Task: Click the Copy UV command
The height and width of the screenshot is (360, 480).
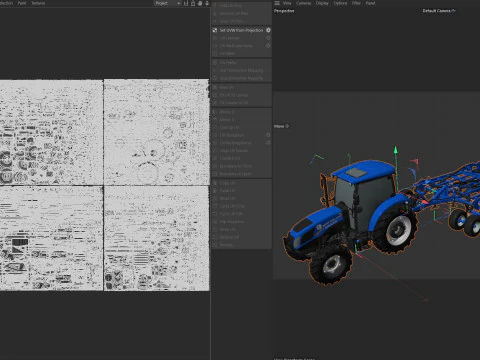Action: (241, 183)
